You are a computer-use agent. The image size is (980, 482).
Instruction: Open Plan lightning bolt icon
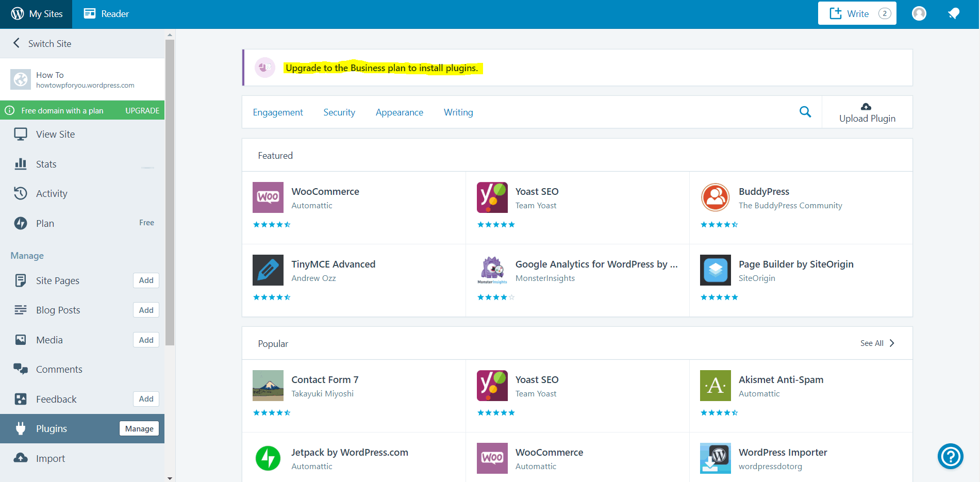coord(21,223)
